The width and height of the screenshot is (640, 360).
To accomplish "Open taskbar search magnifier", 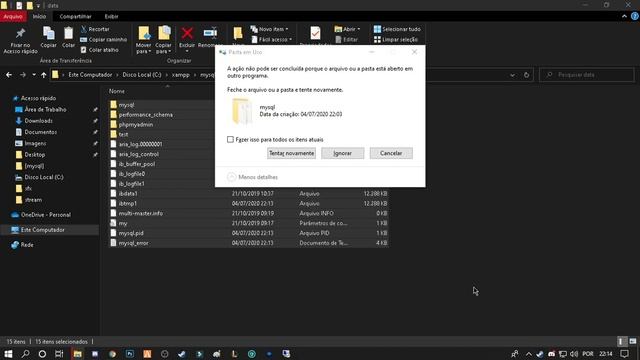I will coord(25,354).
